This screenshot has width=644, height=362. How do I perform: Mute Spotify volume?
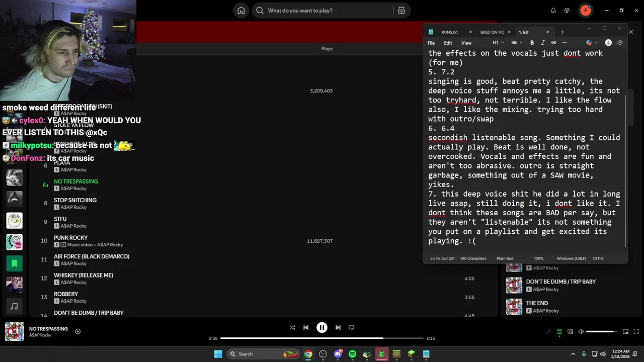pos(581,332)
